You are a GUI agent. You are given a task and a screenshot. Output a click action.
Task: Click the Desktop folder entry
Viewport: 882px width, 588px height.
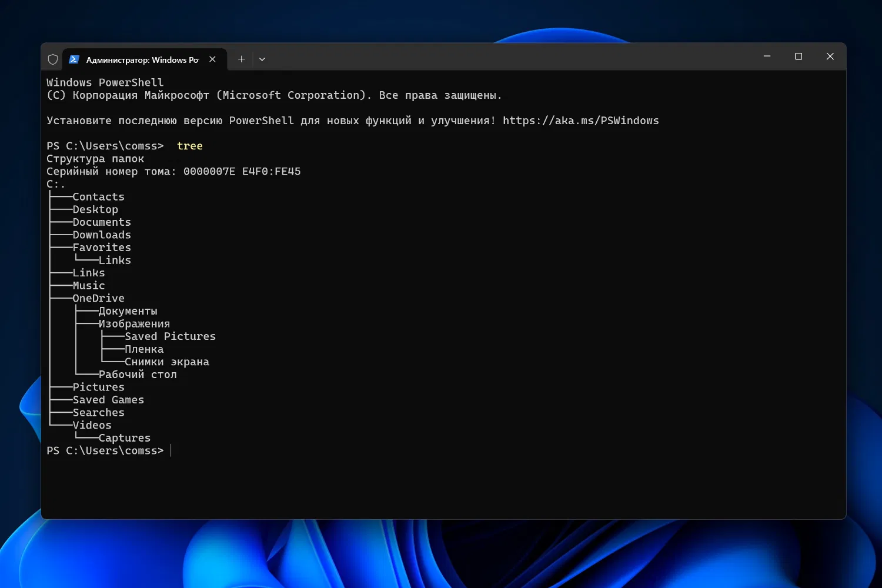95,209
